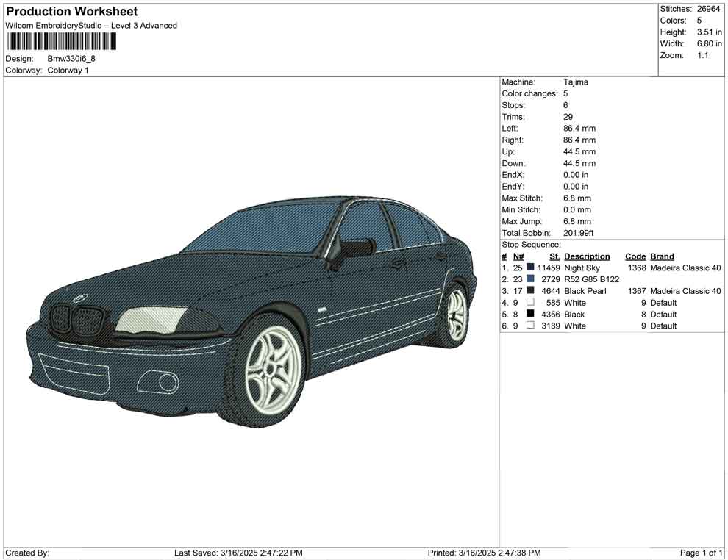
Task: Click the Production Worksheet title
Action: coord(72,12)
